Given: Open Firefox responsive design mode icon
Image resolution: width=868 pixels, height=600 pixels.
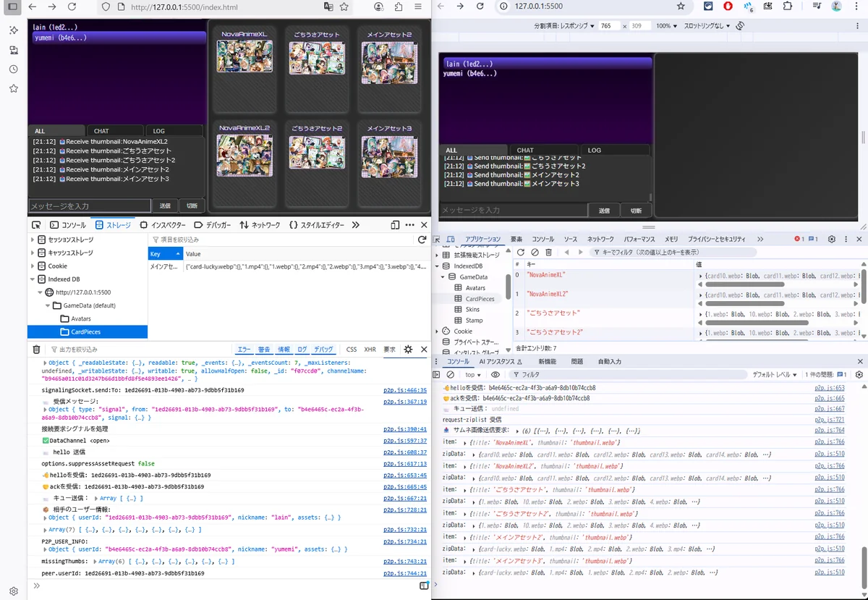Looking at the screenshot, I should [393, 225].
